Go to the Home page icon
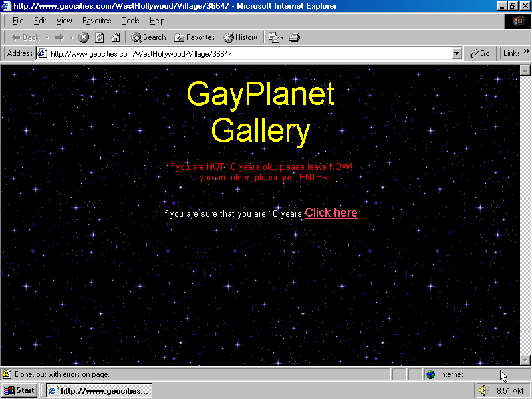532x399 pixels. [x=116, y=37]
